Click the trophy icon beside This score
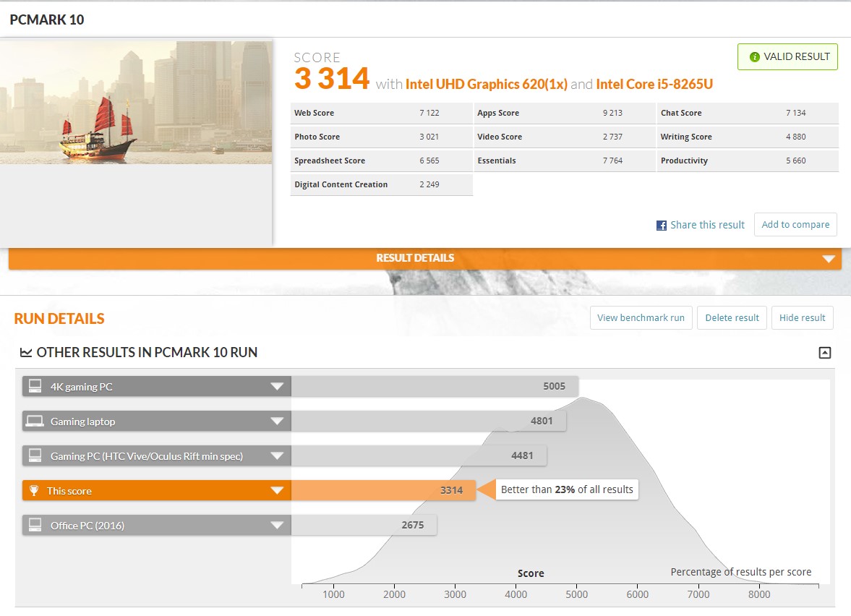The width and height of the screenshot is (851, 616). tap(34, 491)
